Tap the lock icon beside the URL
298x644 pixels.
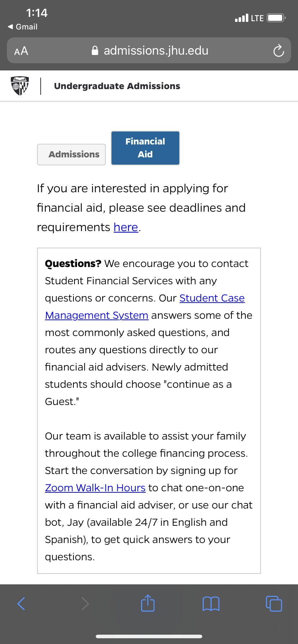click(x=95, y=51)
